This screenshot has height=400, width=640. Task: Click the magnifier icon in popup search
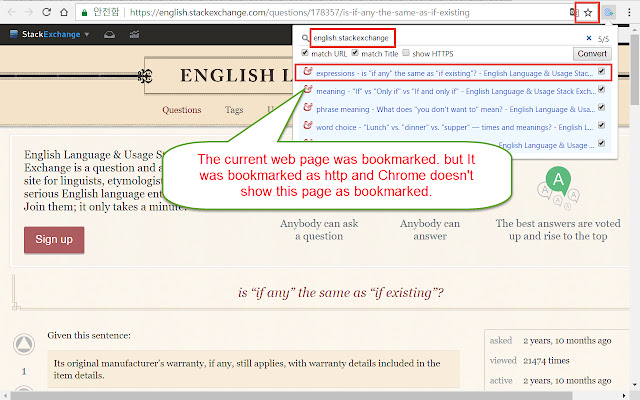tap(305, 38)
